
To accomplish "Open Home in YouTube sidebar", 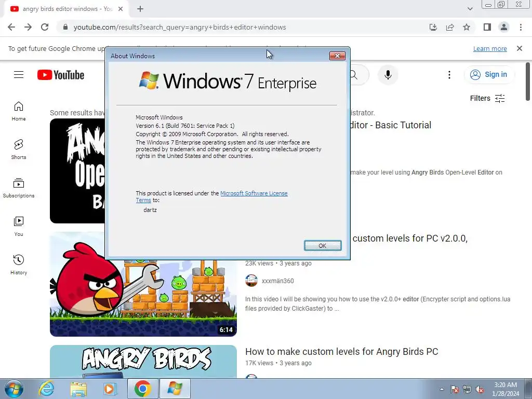I will pos(19,111).
